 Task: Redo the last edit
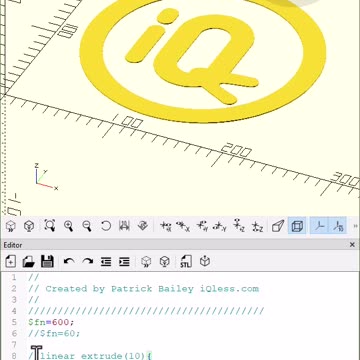coord(88,262)
